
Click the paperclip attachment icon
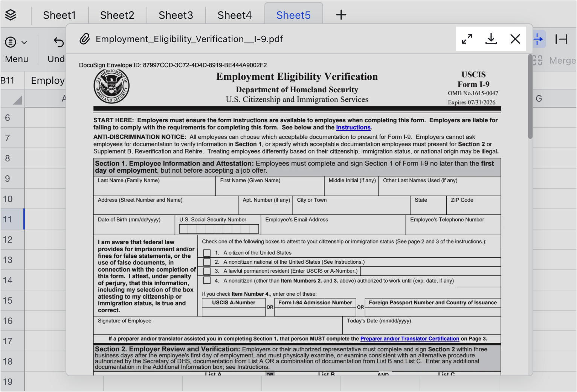tap(85, 39)
